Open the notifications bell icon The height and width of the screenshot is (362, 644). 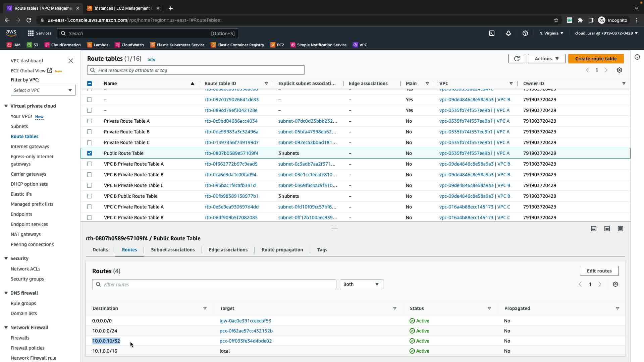(x=508, y=33)
